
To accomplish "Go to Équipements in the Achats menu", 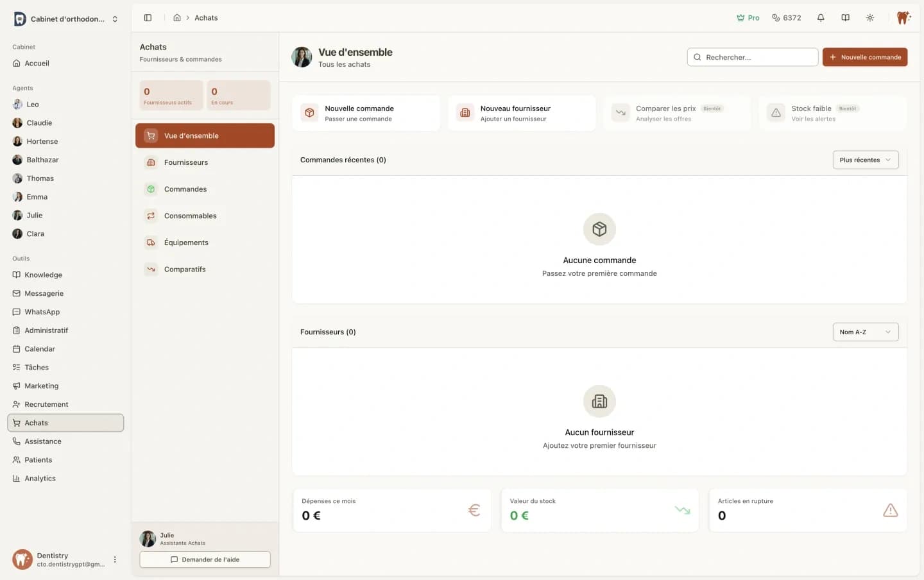I will (186, 243).
